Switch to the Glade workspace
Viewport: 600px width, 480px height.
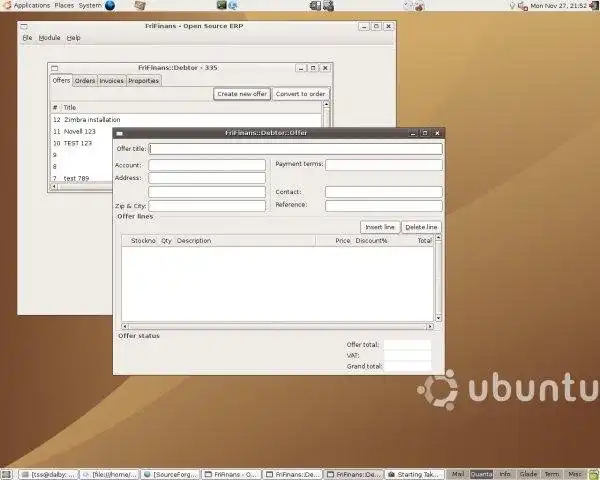point(528,474)
